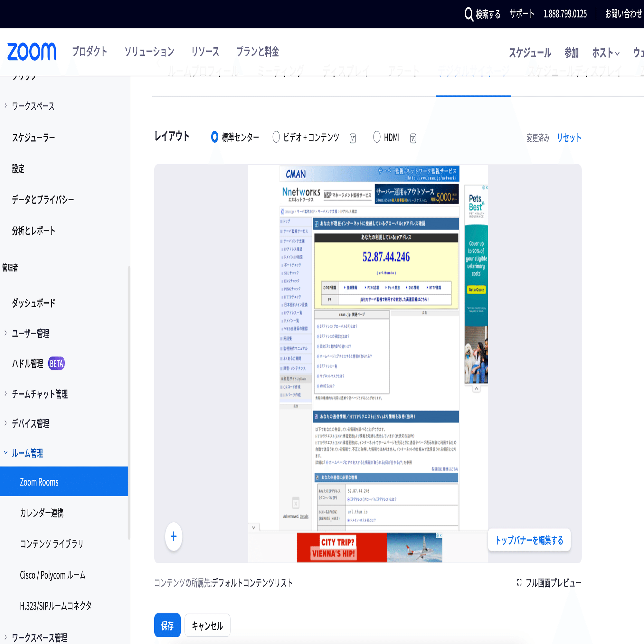The height and width of the screenshot is (644, 644).
Task: Open カレンダー連携 from the sidebar
Action: pyautogui.click(x=42, y=513)
